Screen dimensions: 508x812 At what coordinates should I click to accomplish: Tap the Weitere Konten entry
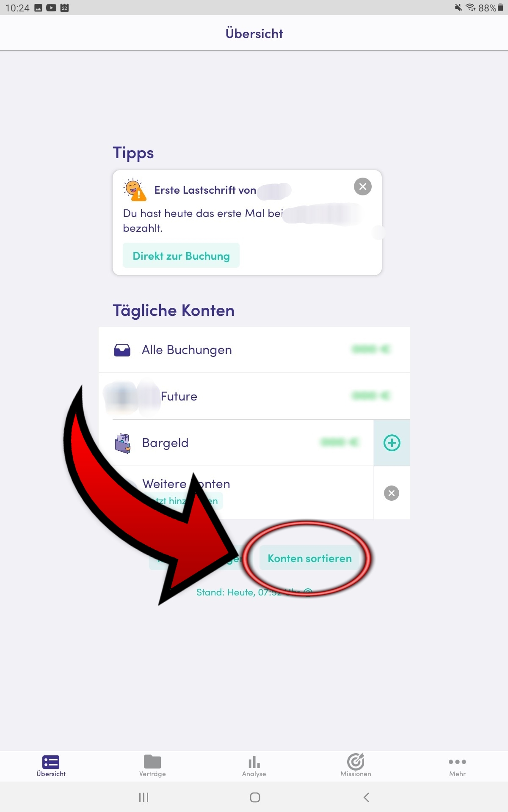236,493
